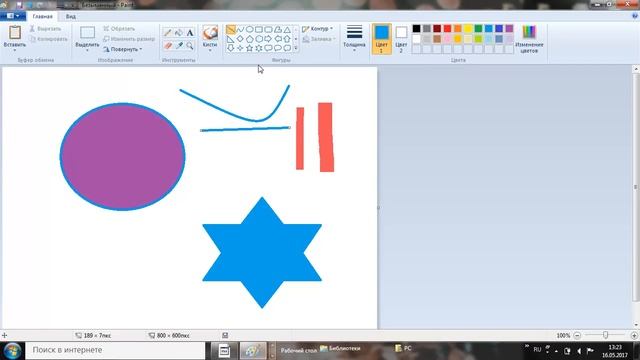Expand the Вставить dropdown arrow
This screenshot has width=640, height=360.
pos(15,50)
